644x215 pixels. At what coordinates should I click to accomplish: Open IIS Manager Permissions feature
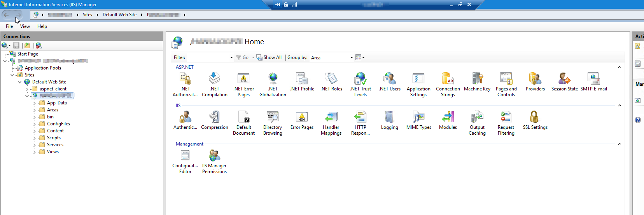(214, 161)
